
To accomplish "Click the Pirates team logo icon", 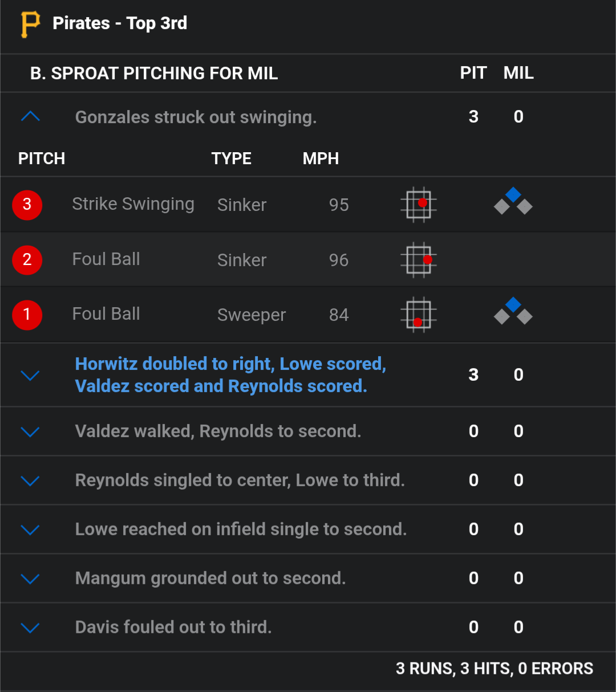I will click(x=30, y=24).
